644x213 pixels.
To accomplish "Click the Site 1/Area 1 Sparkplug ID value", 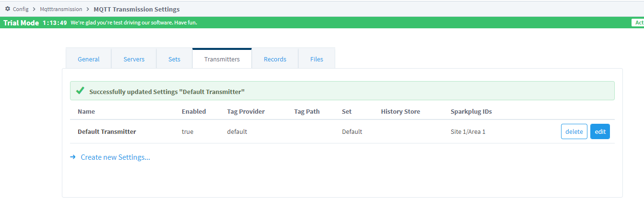I will click(468, 131).
